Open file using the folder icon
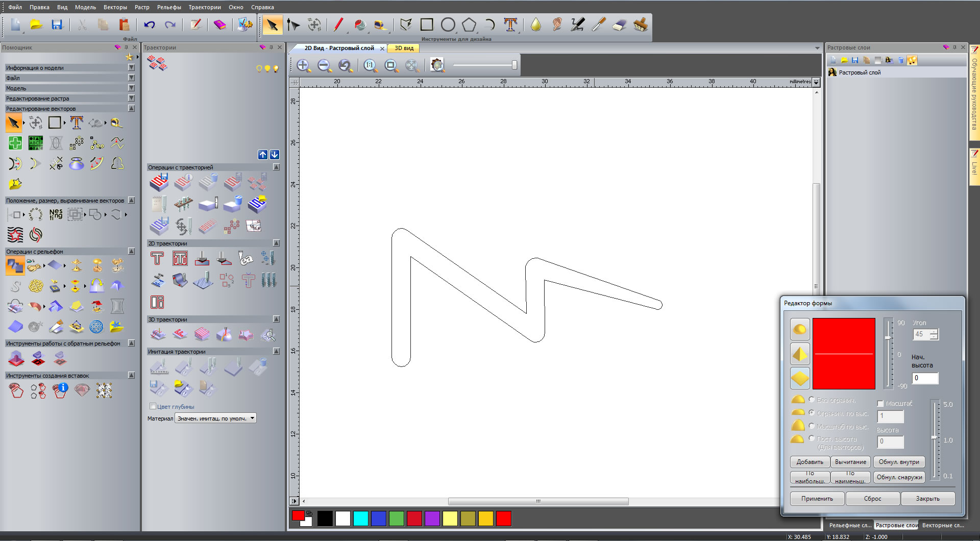Screen dimensions: 980x541 [36, 24]
